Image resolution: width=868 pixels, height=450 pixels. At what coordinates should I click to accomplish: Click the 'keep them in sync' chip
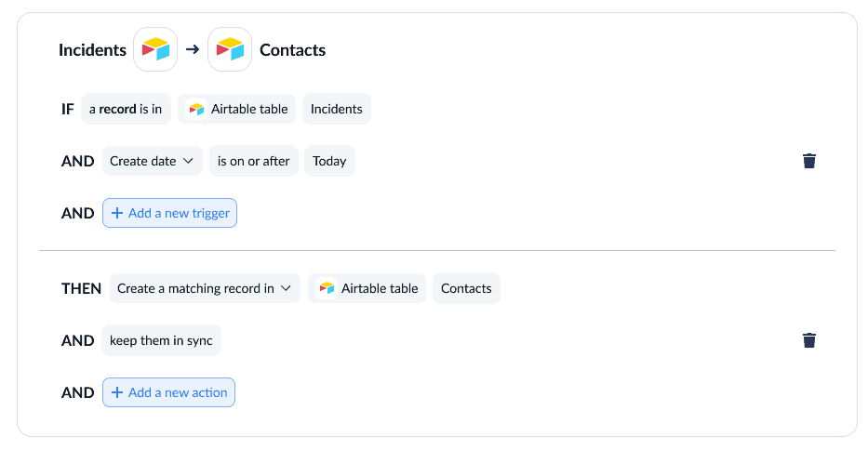161,340
